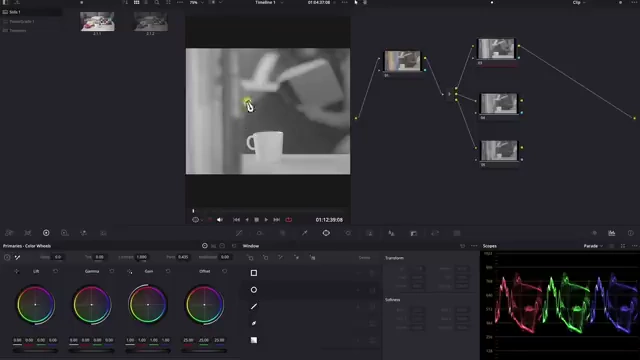This screenshot has width=640, height=360.
Task: Adjust the Lift master wheel slider
Action: point(35,350)
